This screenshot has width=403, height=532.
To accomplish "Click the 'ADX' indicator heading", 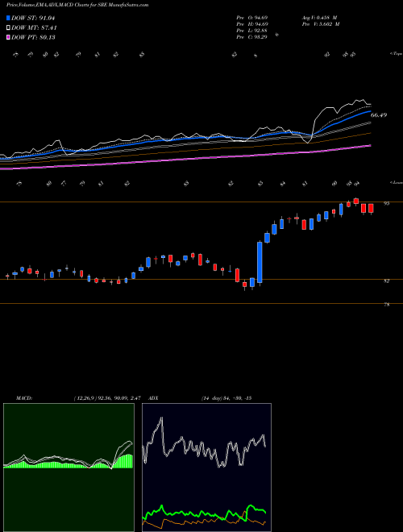I will pyautogui.click(x=153, y=398).
